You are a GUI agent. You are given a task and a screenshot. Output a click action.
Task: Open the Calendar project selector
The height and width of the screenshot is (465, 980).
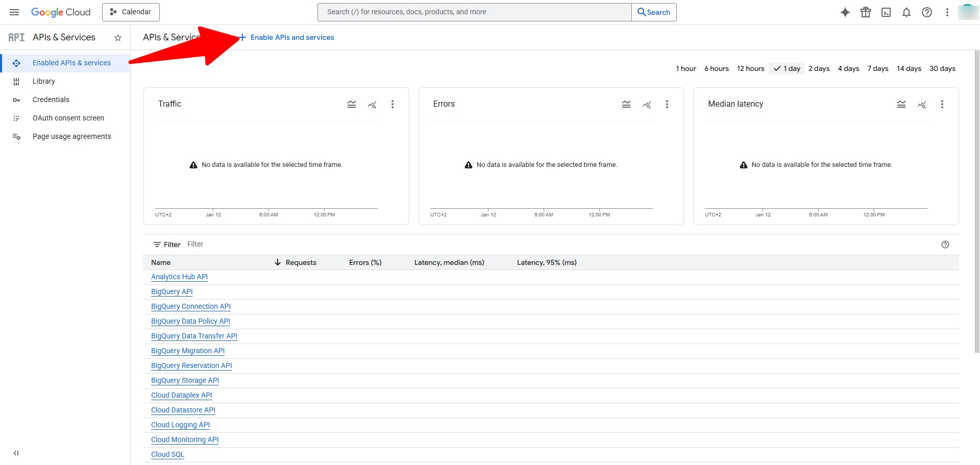(131, 12)
